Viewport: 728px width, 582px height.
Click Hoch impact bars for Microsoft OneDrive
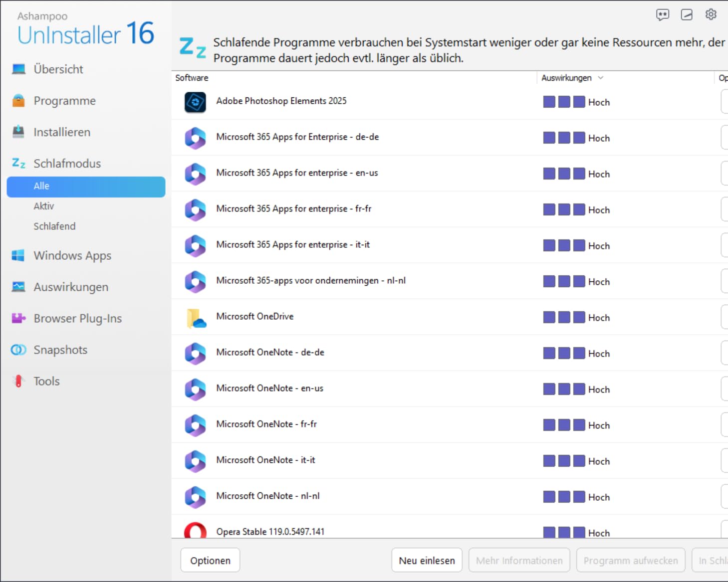(x=564, y=318)
